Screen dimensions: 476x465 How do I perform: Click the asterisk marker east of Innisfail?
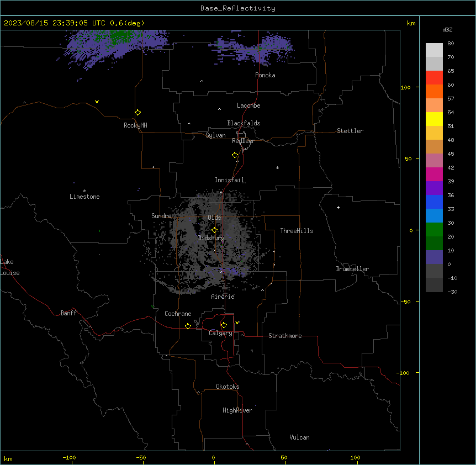[x=277, y=167]
